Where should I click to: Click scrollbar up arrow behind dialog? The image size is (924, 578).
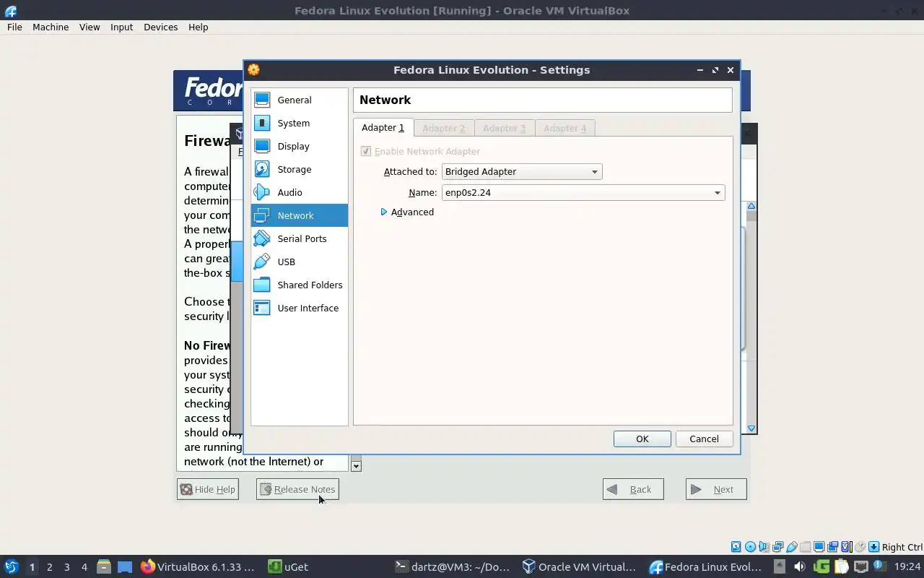[751, 207]
